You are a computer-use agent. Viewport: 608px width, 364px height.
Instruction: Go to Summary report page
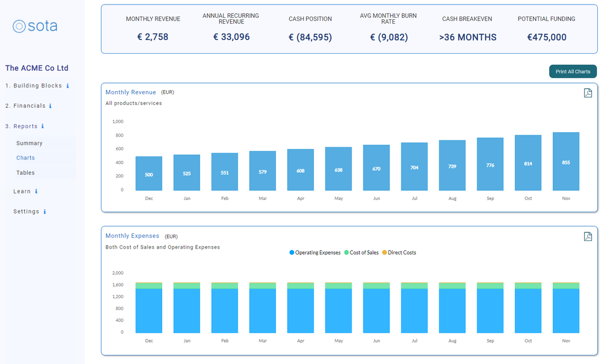coord(29,143)
